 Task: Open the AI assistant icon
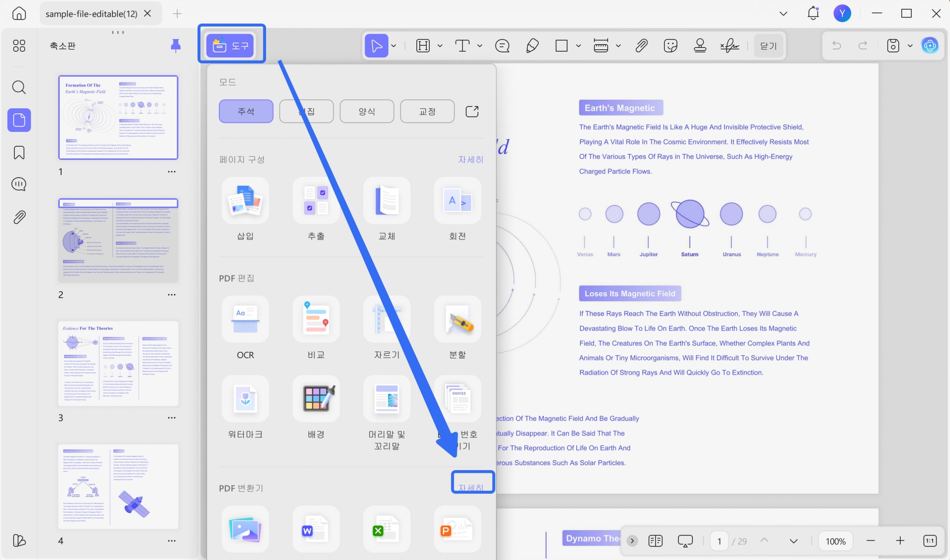930,46
